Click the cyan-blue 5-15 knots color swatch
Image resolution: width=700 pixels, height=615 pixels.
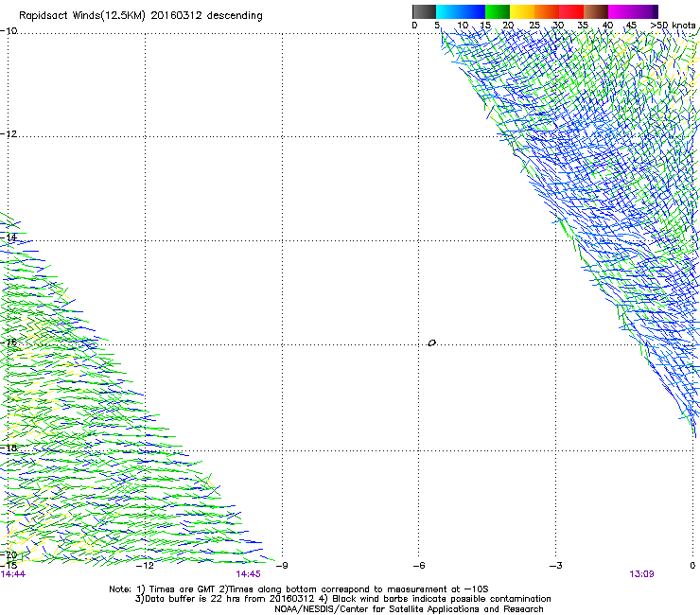461,11
